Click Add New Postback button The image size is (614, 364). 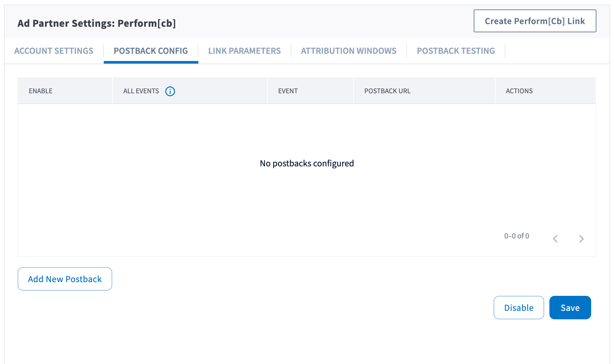pos(65,279)
